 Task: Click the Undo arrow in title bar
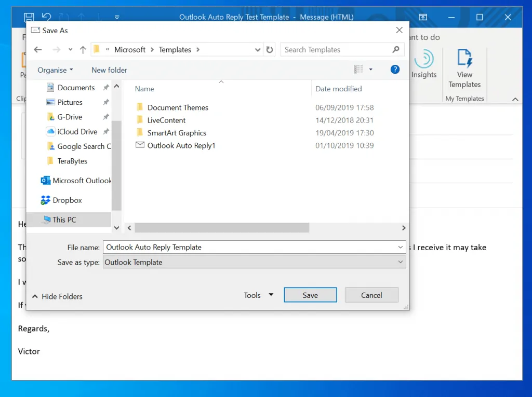[46, 17]
